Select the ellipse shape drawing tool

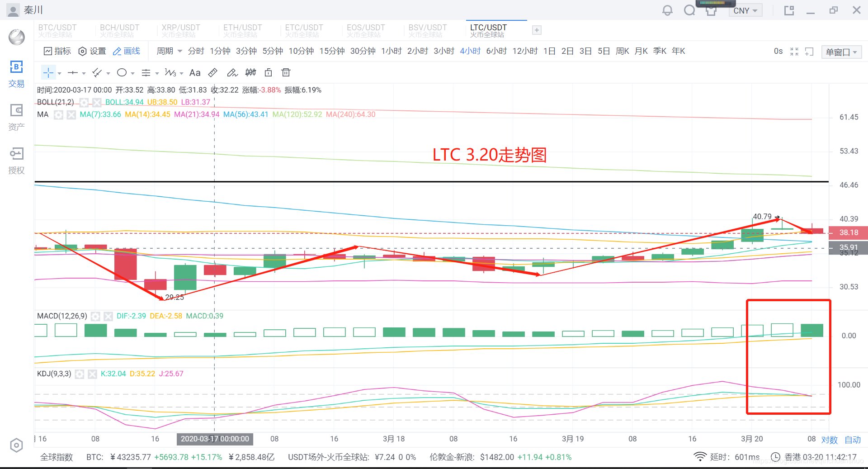[x=122, y=72]
